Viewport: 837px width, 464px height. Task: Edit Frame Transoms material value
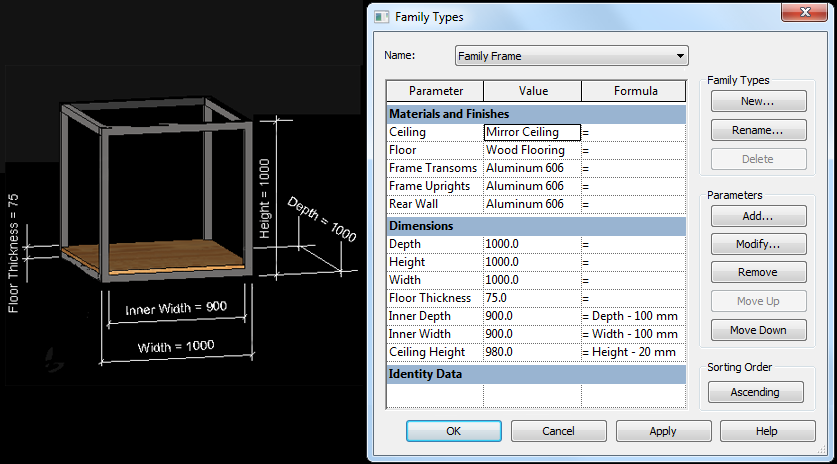click(532, 168)
